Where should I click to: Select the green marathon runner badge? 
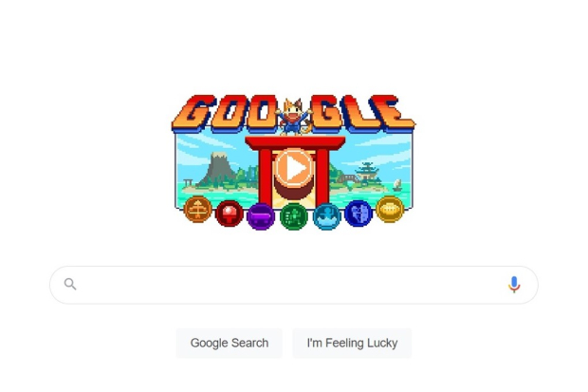click(x=294, y=216)
